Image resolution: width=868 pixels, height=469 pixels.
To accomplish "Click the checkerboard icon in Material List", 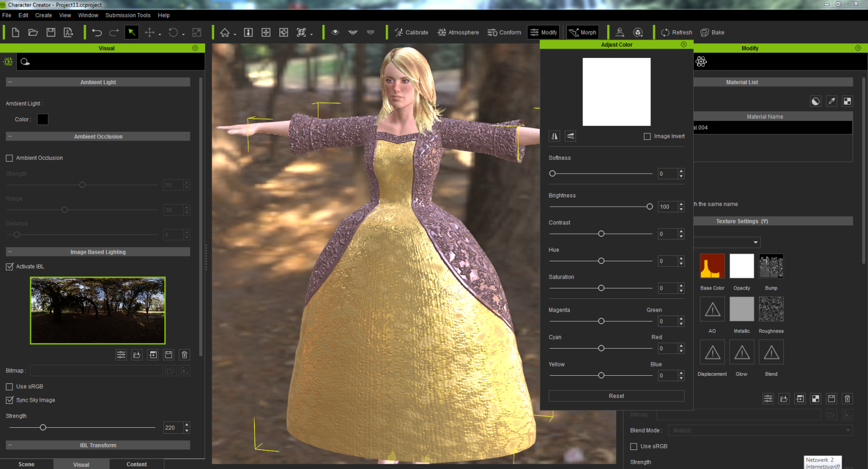I will 847,101.
